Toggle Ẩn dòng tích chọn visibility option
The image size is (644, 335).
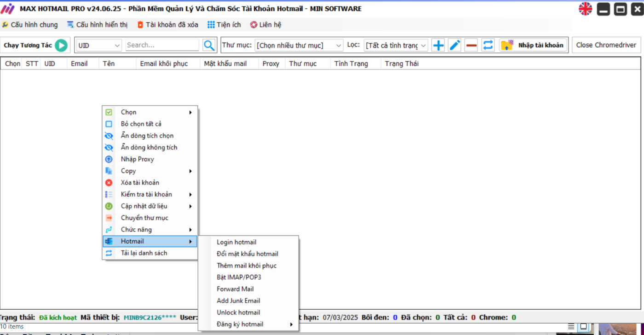146,135
